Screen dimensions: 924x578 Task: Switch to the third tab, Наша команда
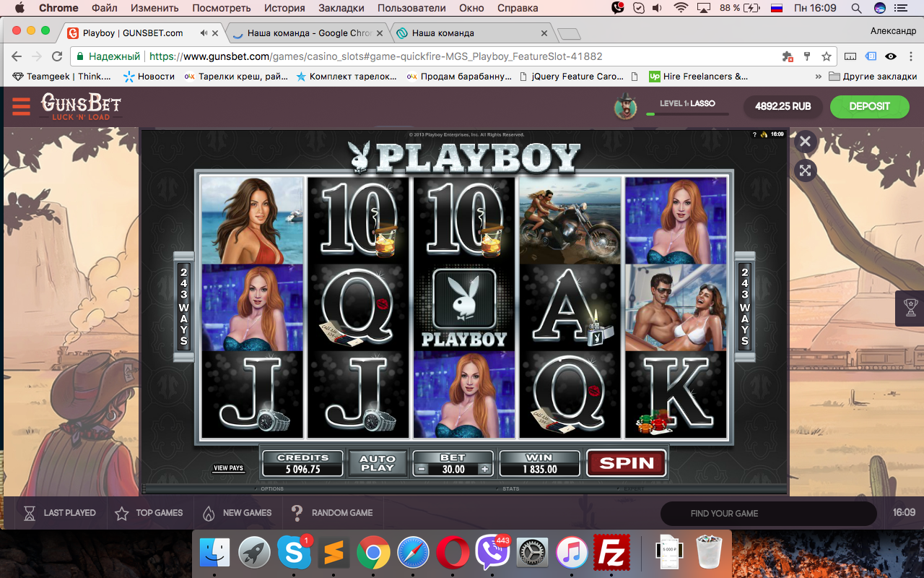tap(473, 33)
